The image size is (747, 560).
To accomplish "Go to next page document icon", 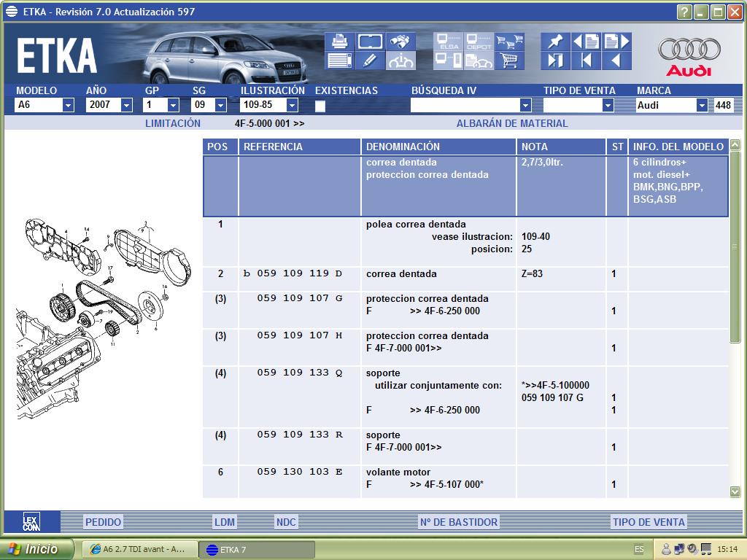I will click(617, 42).
